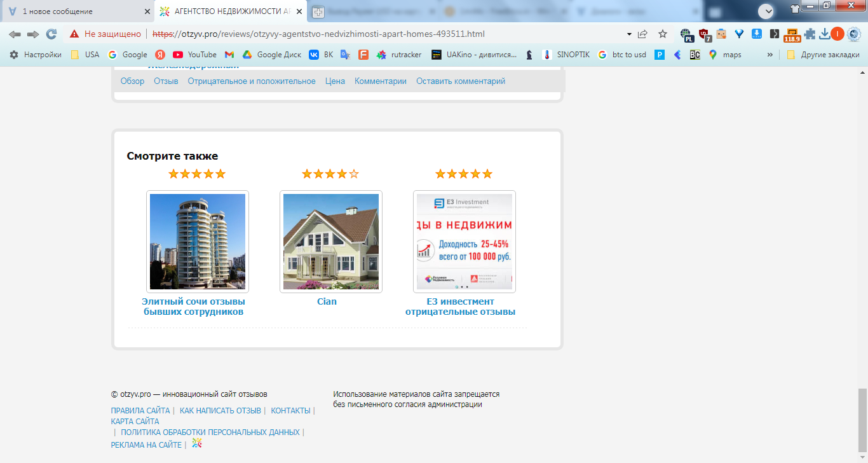Jump to 'Цена' section

[335, 81]
